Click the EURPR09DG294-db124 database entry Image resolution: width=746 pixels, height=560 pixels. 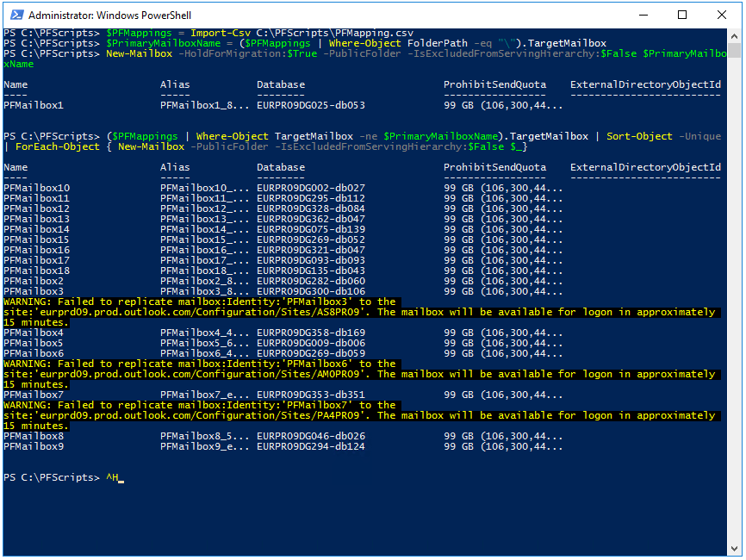(311, 446)
